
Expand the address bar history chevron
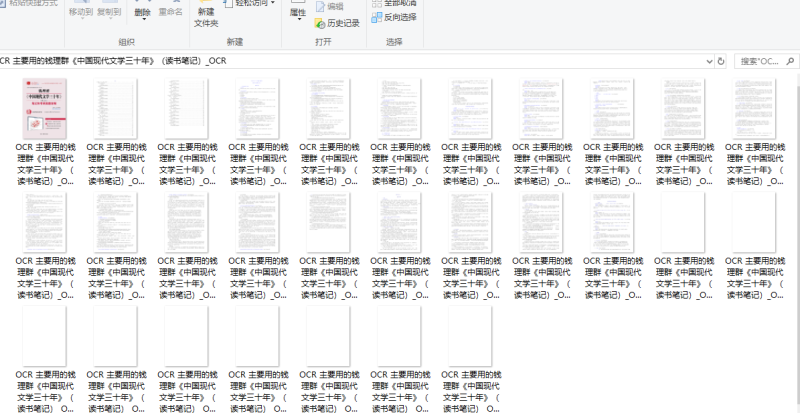pos(709,61)
